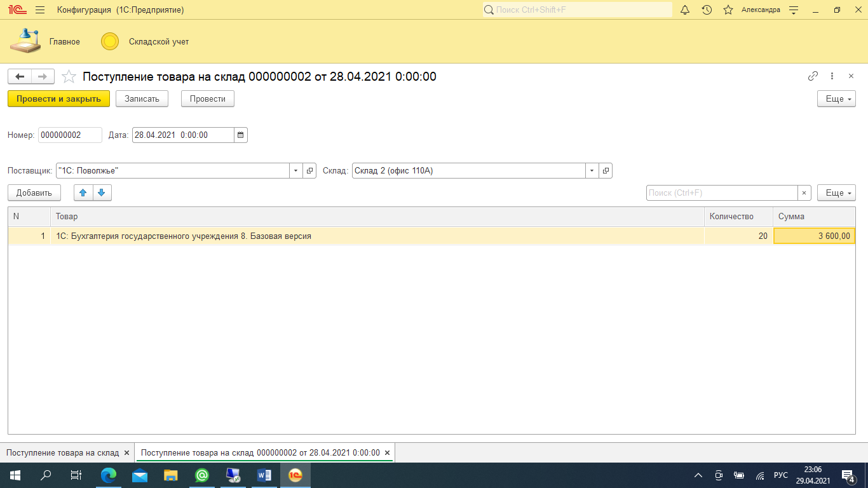The image size is (868, 488).
Task: Click the search magnifier icon
Action: (x=489, y=10)
